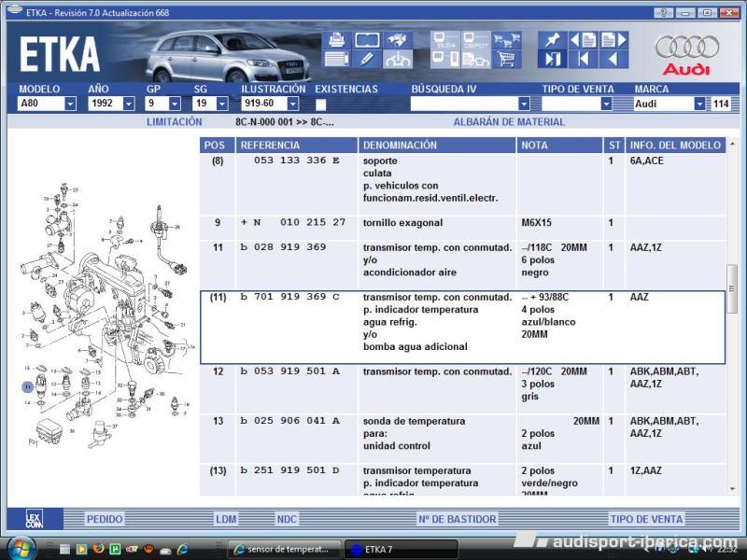Select part row 053 919 501 A
The height and width of the screenshot is (560, 747).
click(x=289, y=371)
